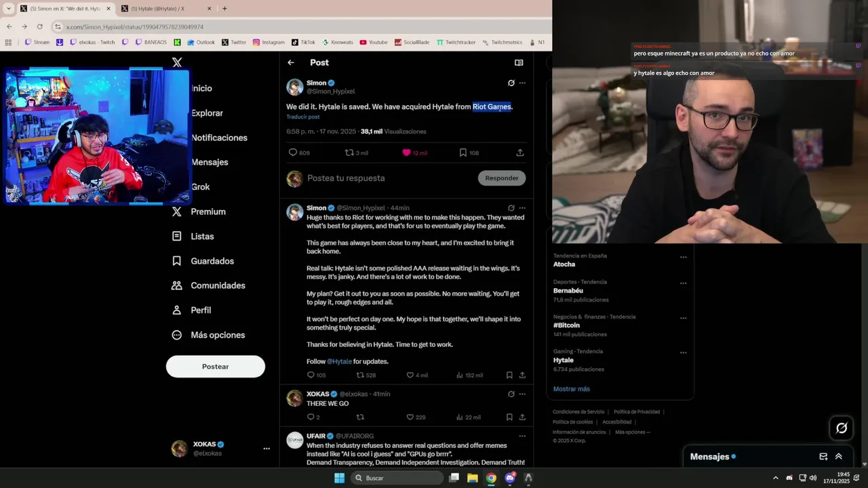Reply icon with 809 on main post
This screenshot has width=868, height=488.
pos(299,152)
